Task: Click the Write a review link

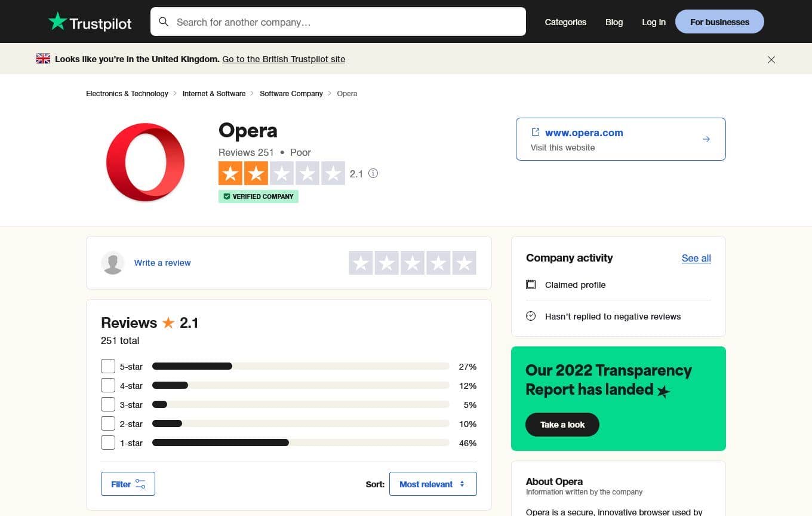Action: tap(162, 263)
